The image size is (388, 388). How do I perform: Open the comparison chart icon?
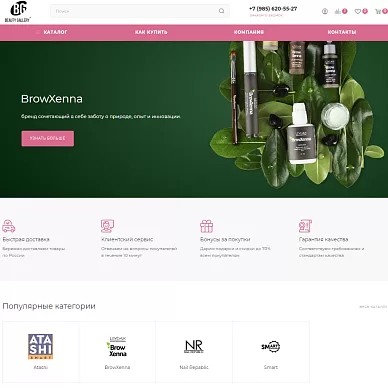click(338, 11)
